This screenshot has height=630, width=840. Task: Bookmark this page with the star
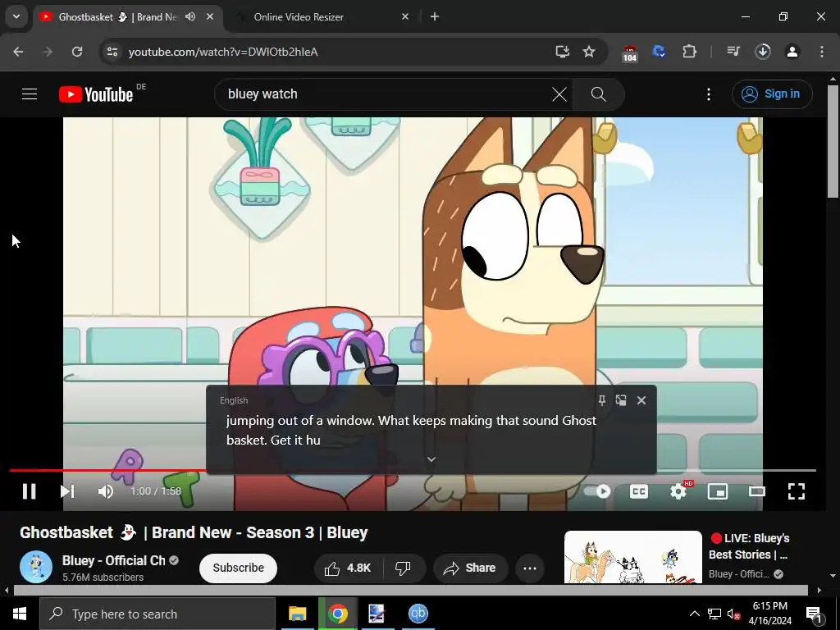[x=589, y=52]
